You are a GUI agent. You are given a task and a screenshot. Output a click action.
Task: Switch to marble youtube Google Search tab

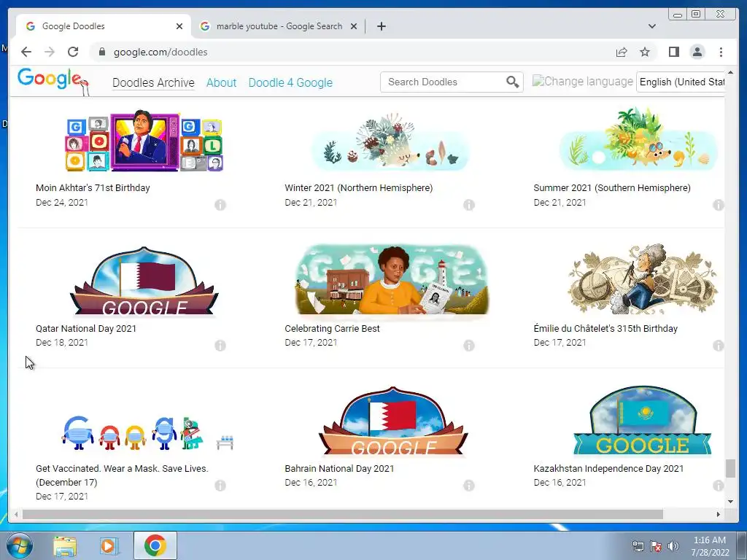pos(279,26)
